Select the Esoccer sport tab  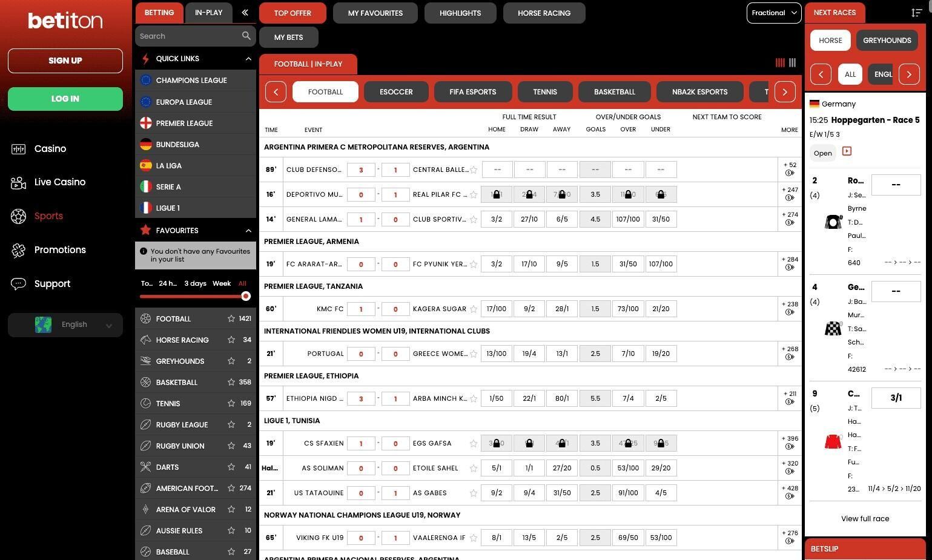coord(396,92)
